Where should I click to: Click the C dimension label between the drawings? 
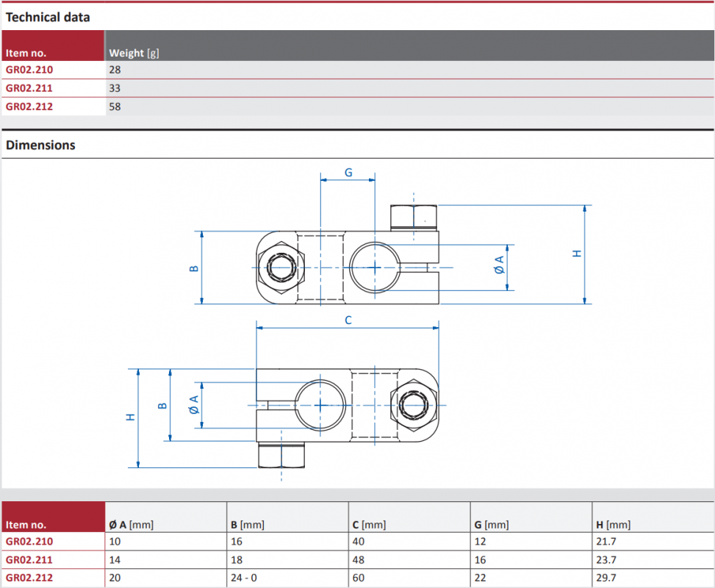[348, 320]
